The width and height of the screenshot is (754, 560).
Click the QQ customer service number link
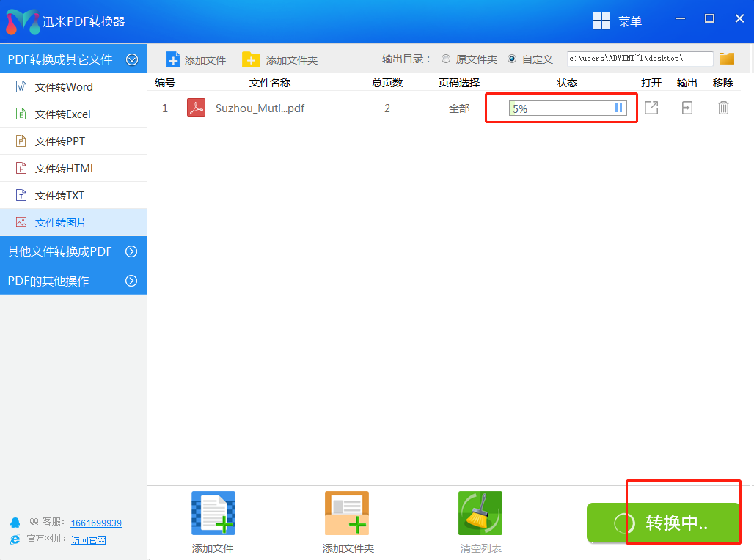[96, 523]
